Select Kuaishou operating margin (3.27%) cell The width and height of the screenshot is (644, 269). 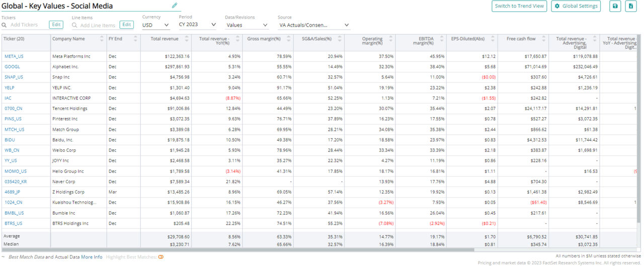point(371,202)
